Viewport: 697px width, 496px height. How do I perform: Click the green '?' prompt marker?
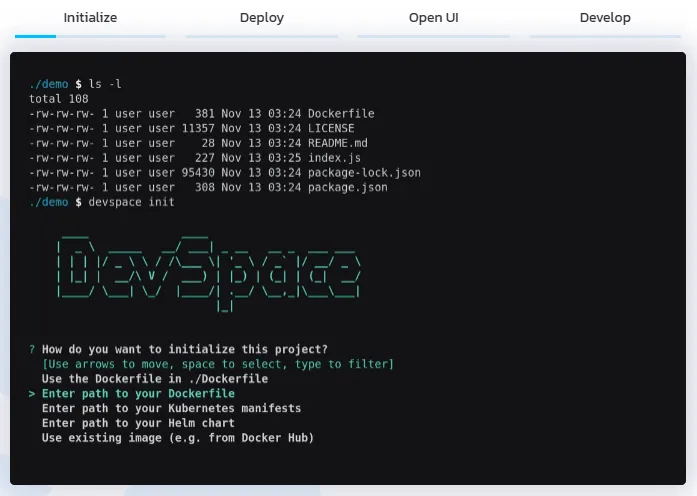(32, 349)
